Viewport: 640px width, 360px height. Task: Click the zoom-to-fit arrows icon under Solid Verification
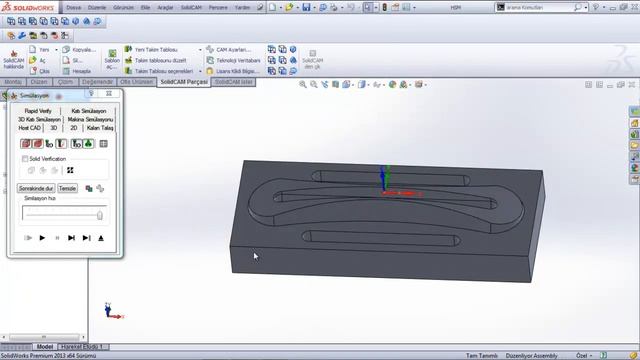coord(70,170)
